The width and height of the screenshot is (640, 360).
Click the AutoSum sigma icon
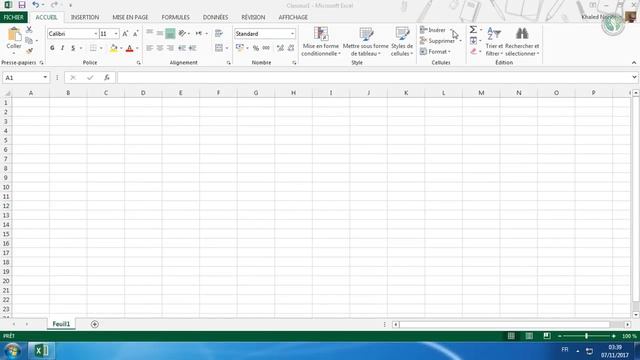point(473,30)
